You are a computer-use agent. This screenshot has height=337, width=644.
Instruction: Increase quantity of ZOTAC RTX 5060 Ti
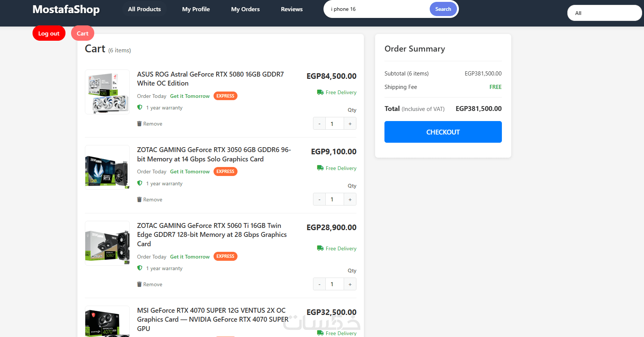point(350,284)
